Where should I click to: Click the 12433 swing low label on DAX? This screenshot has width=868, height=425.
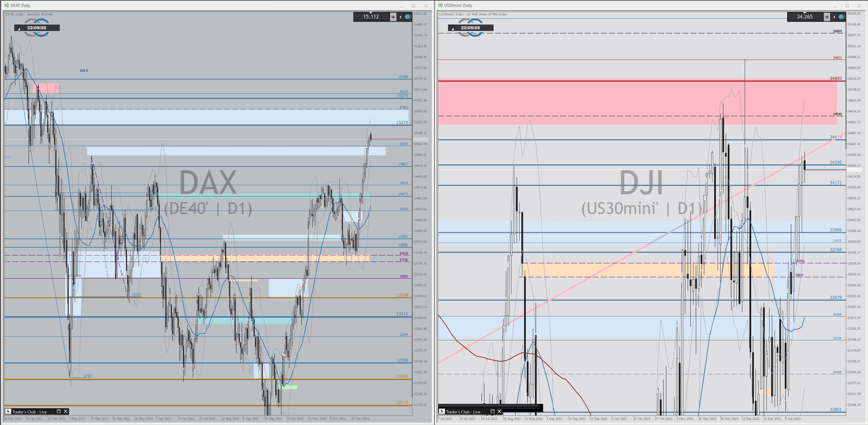click(88, 375)
